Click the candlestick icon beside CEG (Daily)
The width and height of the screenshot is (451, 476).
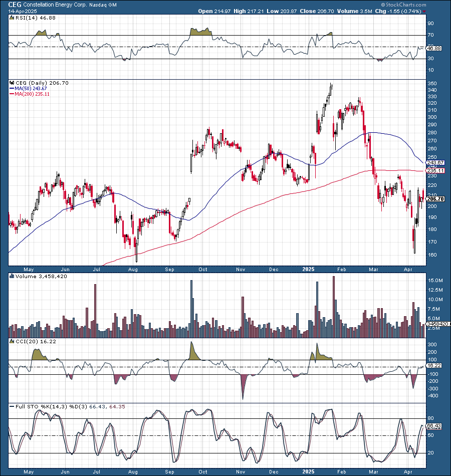(x=11, y=83)
